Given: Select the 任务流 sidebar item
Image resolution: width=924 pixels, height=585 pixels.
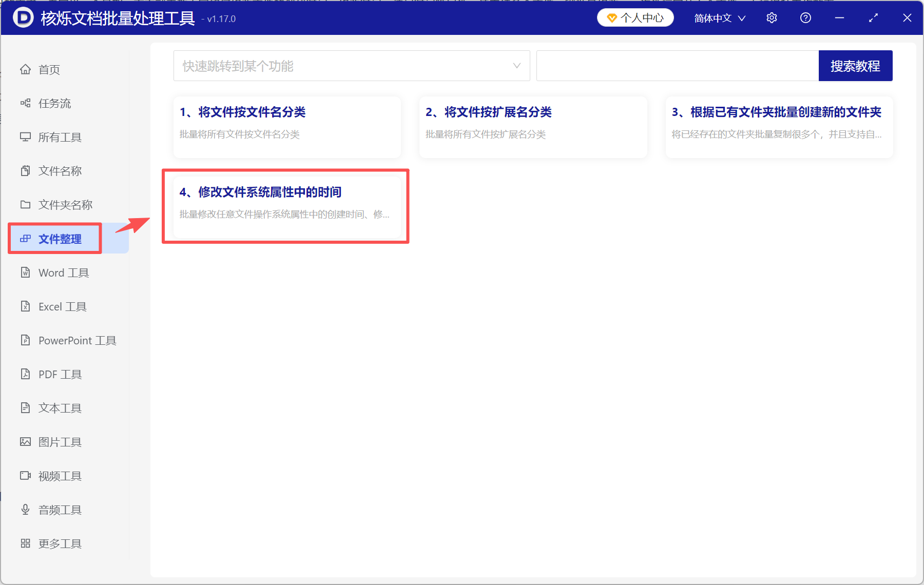Looking at the screenshot, I should click(55, 103).
